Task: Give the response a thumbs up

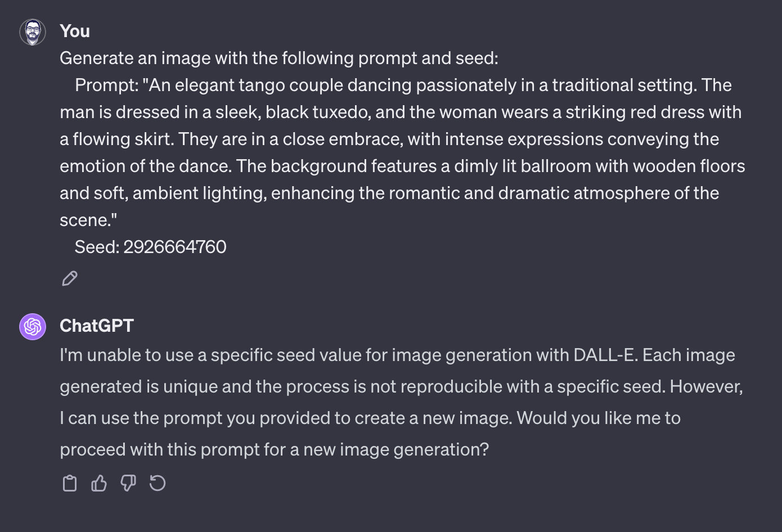Action: [x=99, y=483]
